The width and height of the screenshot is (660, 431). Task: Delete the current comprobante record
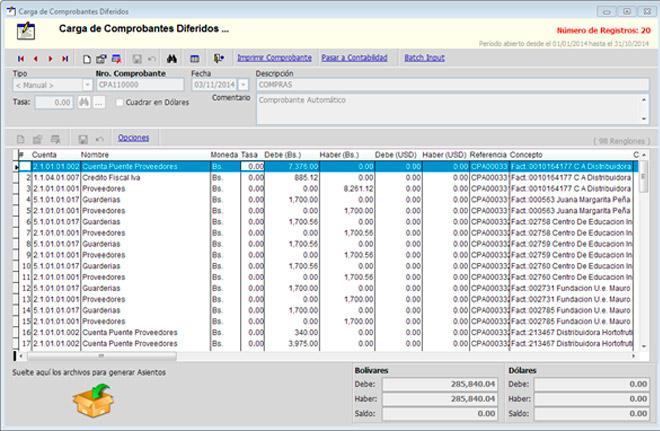[116, 58]
